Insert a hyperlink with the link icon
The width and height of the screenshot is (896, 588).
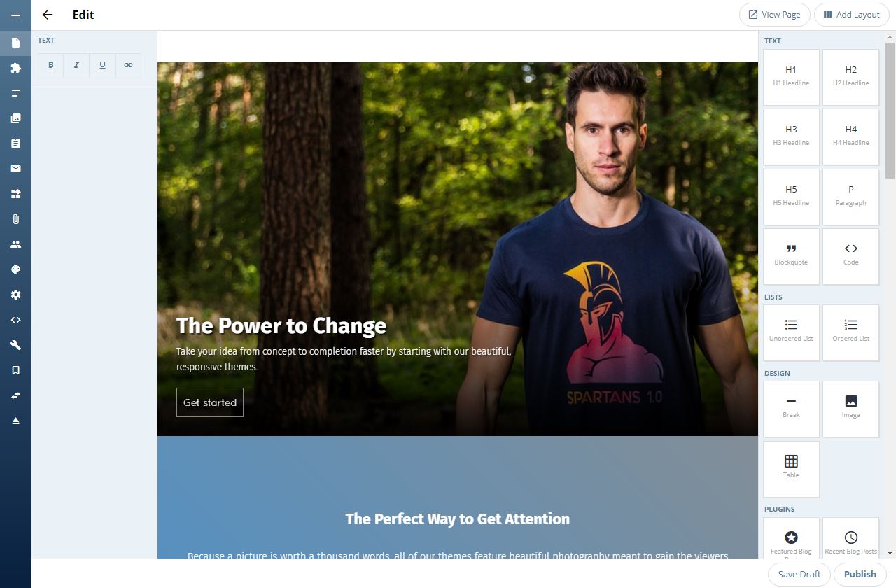coord(128,65)
